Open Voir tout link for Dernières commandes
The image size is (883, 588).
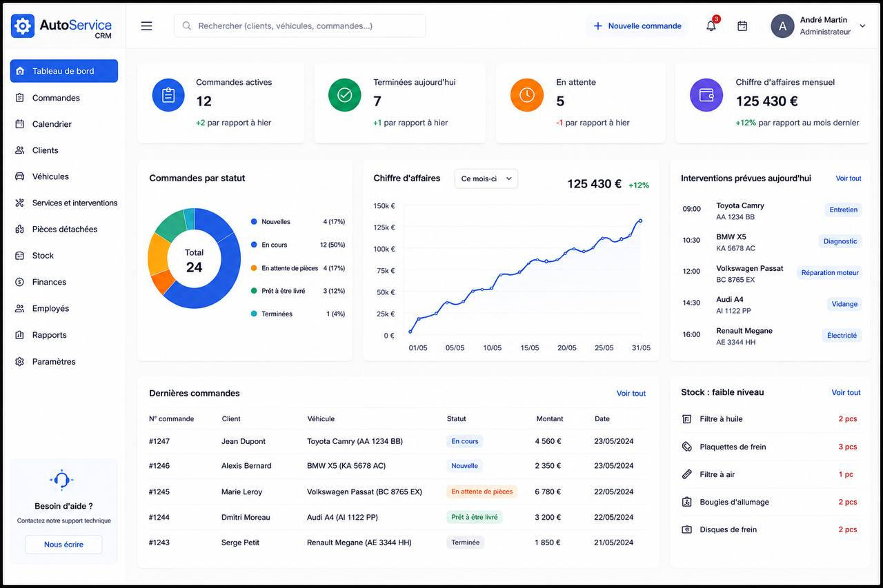pos(631,394)
